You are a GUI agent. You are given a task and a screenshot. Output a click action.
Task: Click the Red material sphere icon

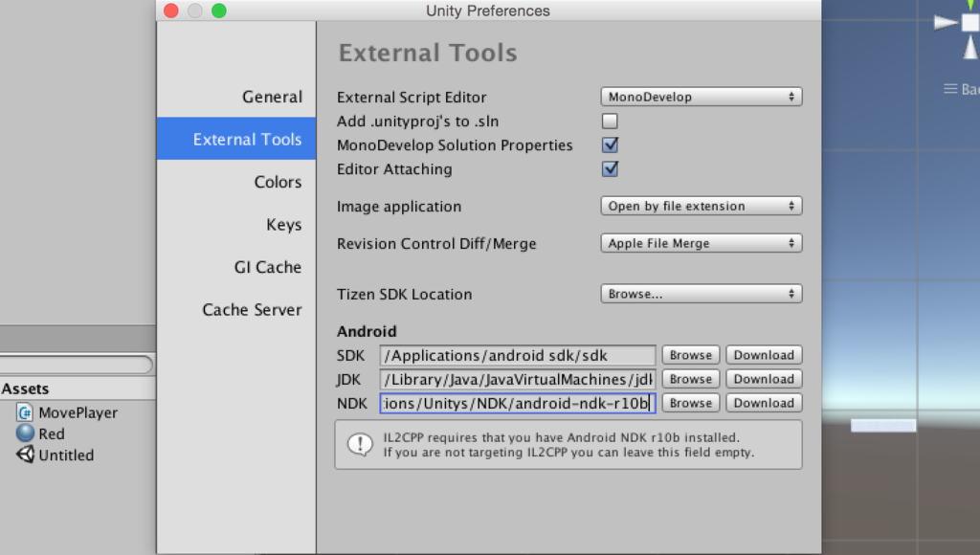click(25, 433)
